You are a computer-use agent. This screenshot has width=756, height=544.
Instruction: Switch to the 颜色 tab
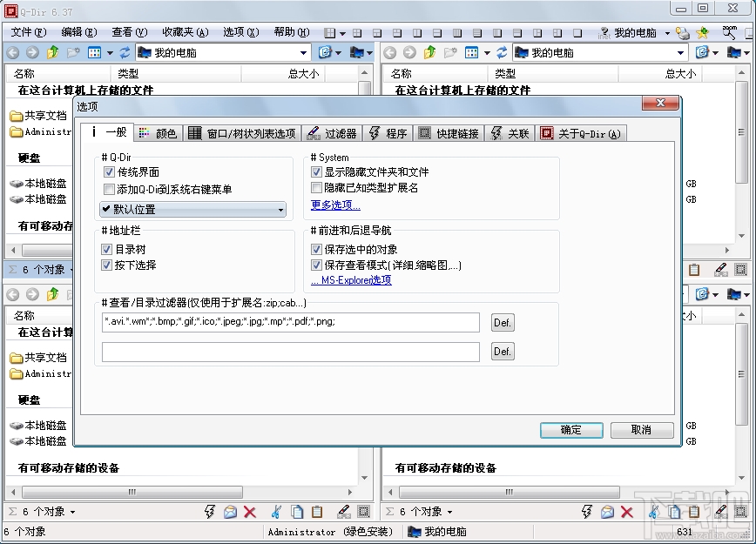click(x=159, y=133)
